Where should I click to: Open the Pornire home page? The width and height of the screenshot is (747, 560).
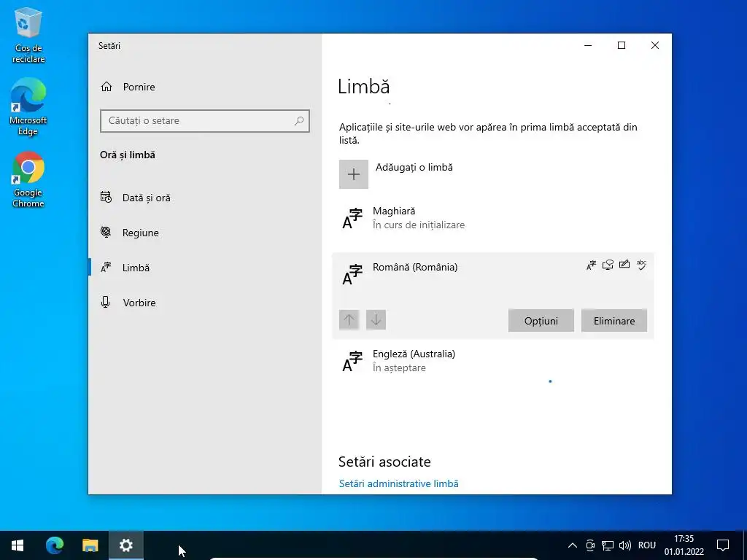(x=205, y=87)
